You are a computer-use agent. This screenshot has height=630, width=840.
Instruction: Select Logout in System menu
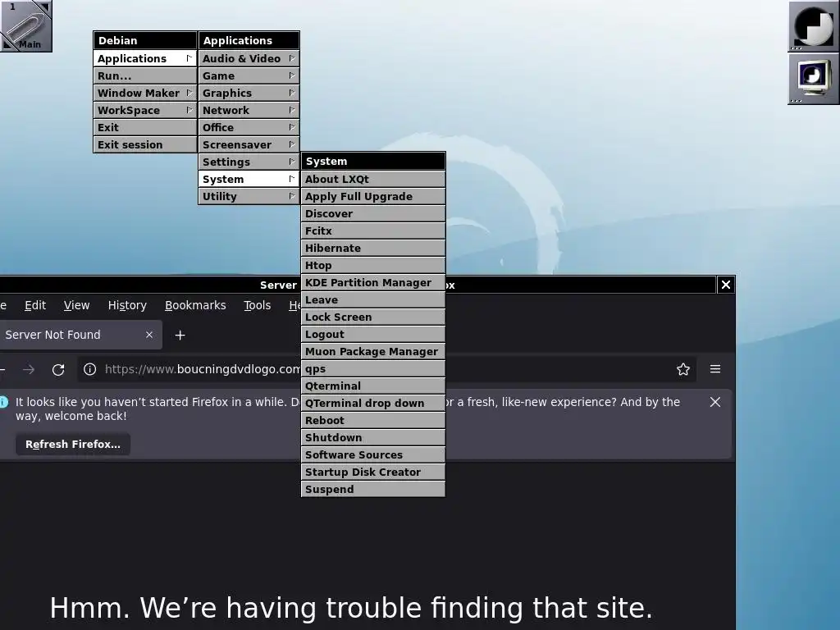(x=373, y=335)
